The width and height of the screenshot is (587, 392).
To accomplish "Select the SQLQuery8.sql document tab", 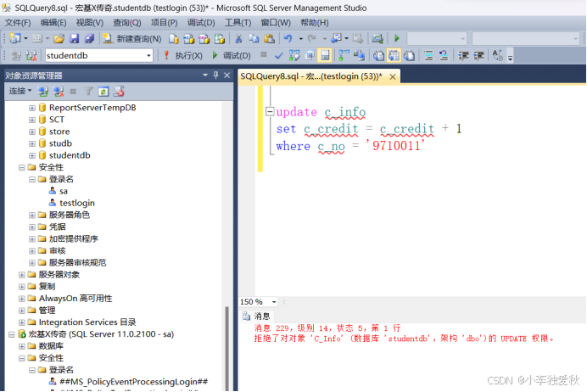I will pos(311,76).
